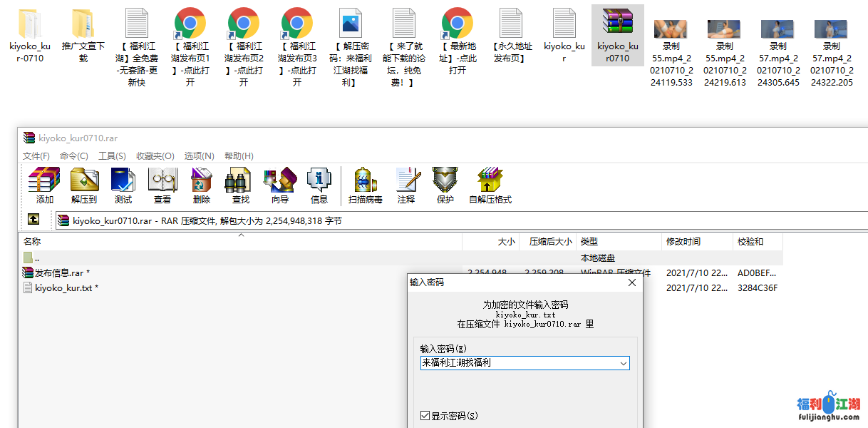
Task: Click the password input field
Action: tap(519, 363)
